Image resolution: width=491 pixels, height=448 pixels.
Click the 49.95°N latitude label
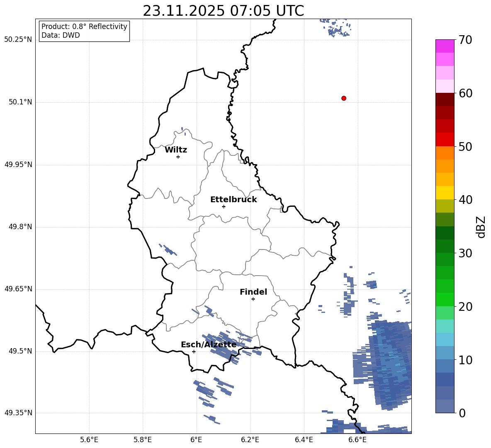[18, 165]
